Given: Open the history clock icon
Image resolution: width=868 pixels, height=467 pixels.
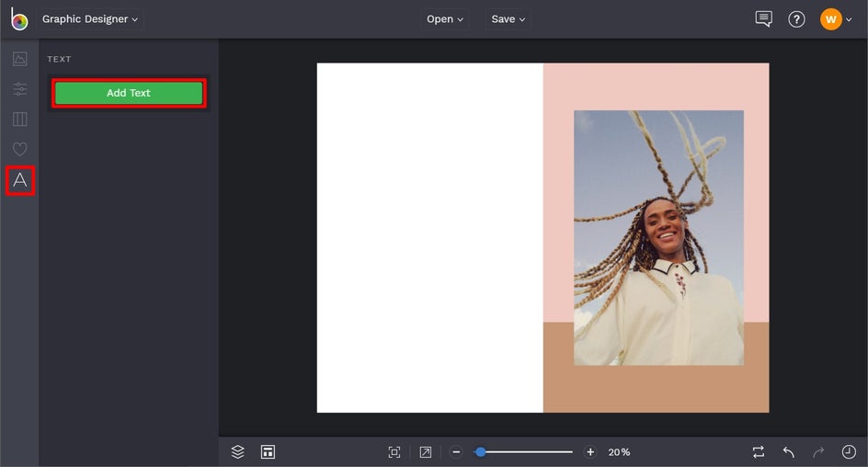Looking at the screenshot, I should [849, 452].
